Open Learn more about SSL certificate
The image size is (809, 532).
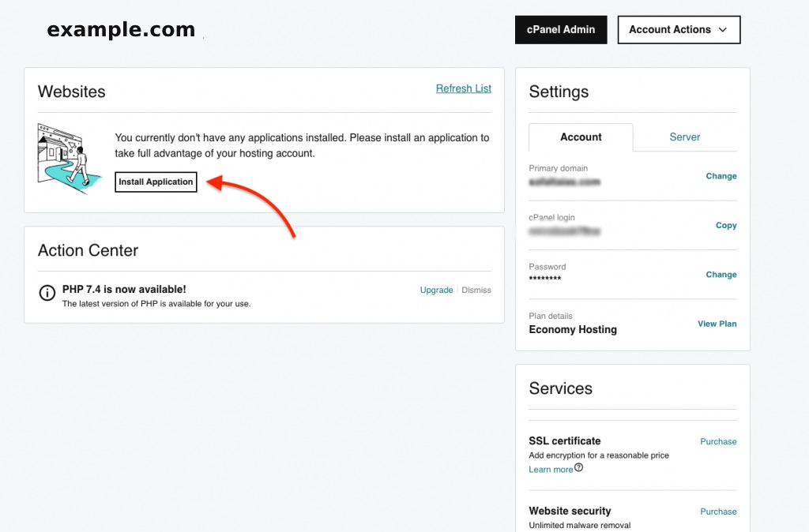[551, 470]
